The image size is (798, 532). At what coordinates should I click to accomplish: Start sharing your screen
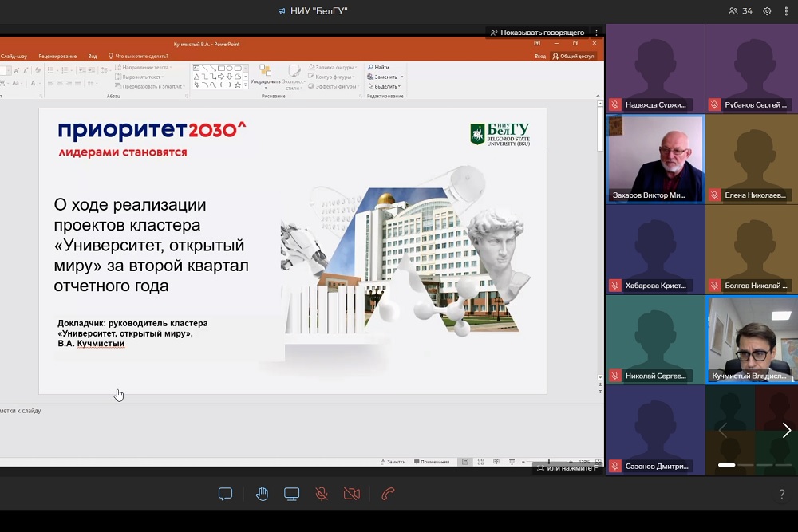point(292,494)
